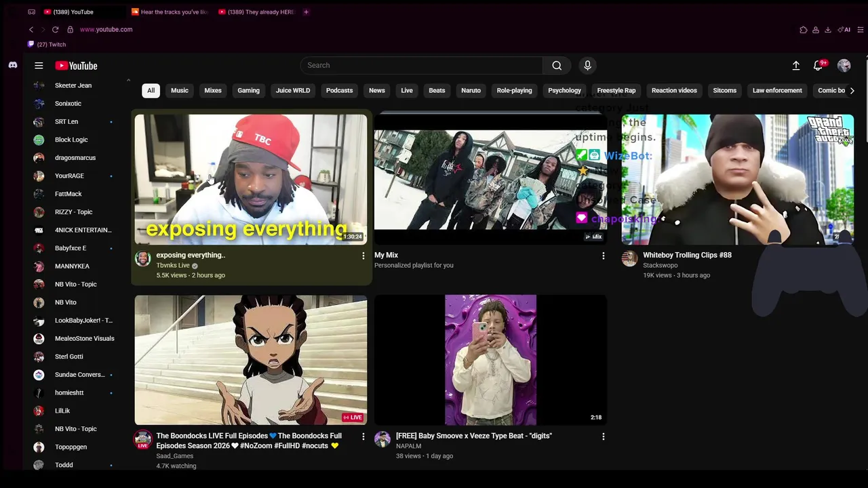This screenshot has height=488, width=868.
Task: Open the notifications bell
Action: pos(818,66)
